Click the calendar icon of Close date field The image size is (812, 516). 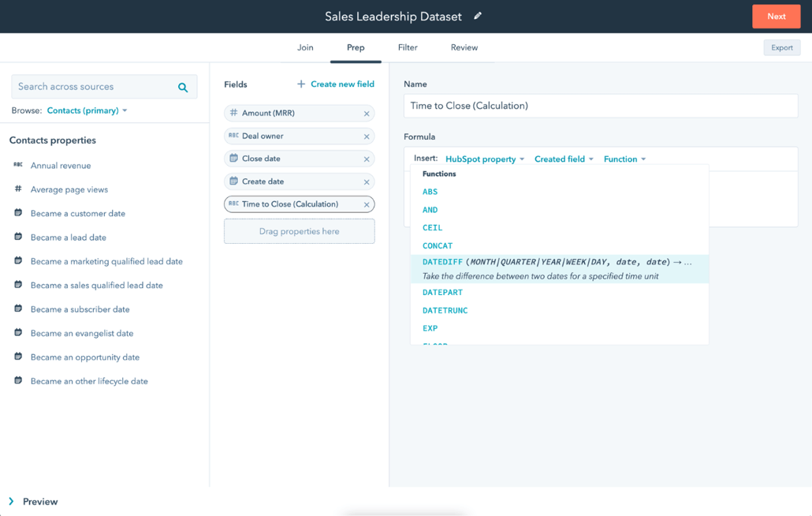pos(233,158)
